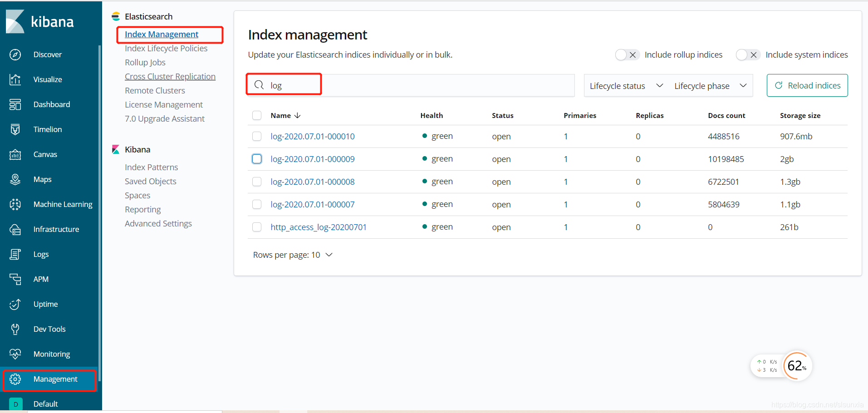Toggle Include system indices switch
Viewport: 868px width, 413px height.
coord(748,54)
